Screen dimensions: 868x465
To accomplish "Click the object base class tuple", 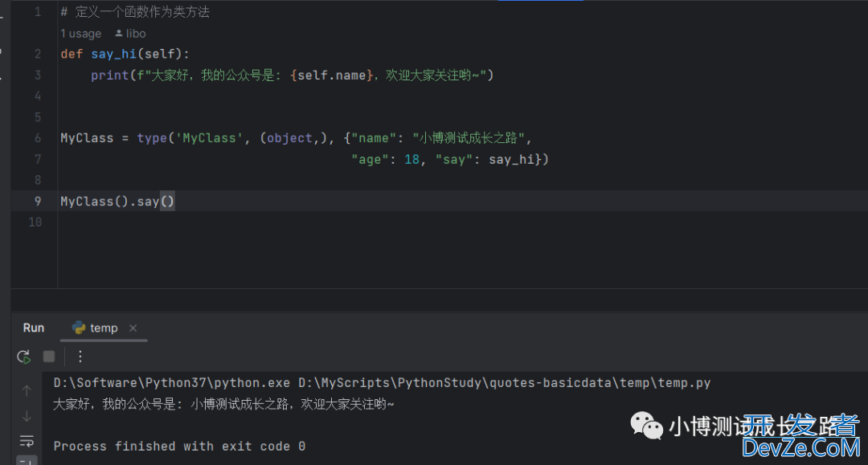I will click(294, 138).
